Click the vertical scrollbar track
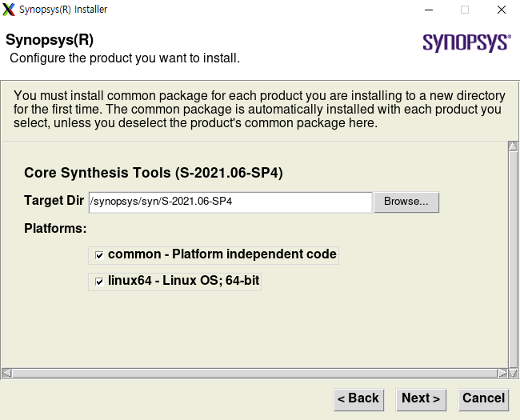 pyautogui.click(x=513, y=260)
